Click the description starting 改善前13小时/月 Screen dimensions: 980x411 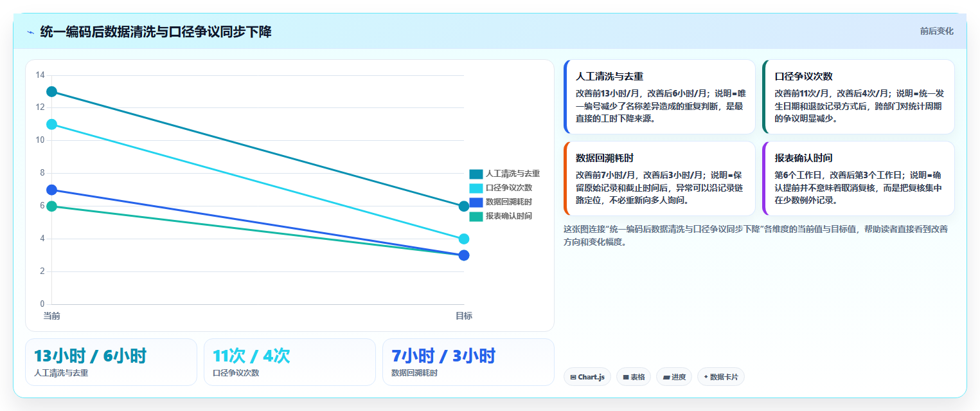coord(660,106)
